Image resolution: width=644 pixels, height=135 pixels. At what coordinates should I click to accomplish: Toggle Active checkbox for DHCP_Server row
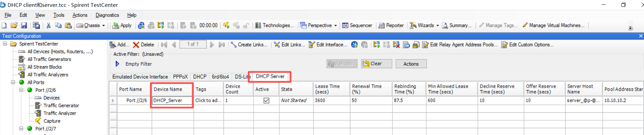point(266,100)
